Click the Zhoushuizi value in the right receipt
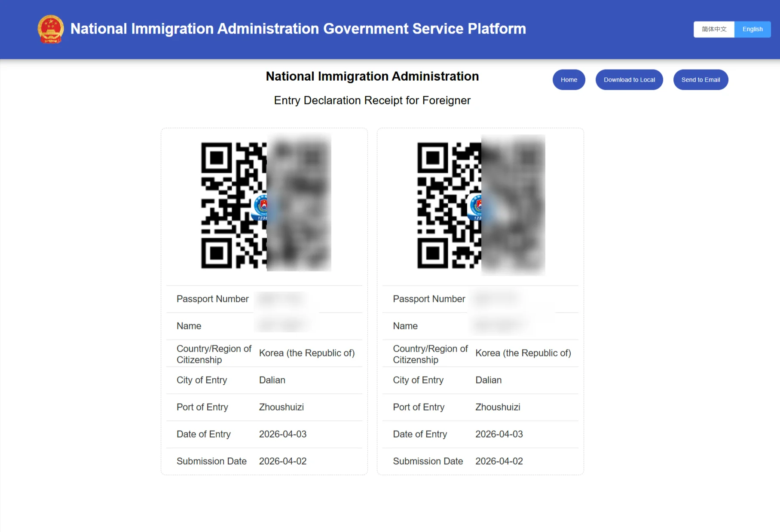Viewport: 780px width, 532px height. point(498,407)
